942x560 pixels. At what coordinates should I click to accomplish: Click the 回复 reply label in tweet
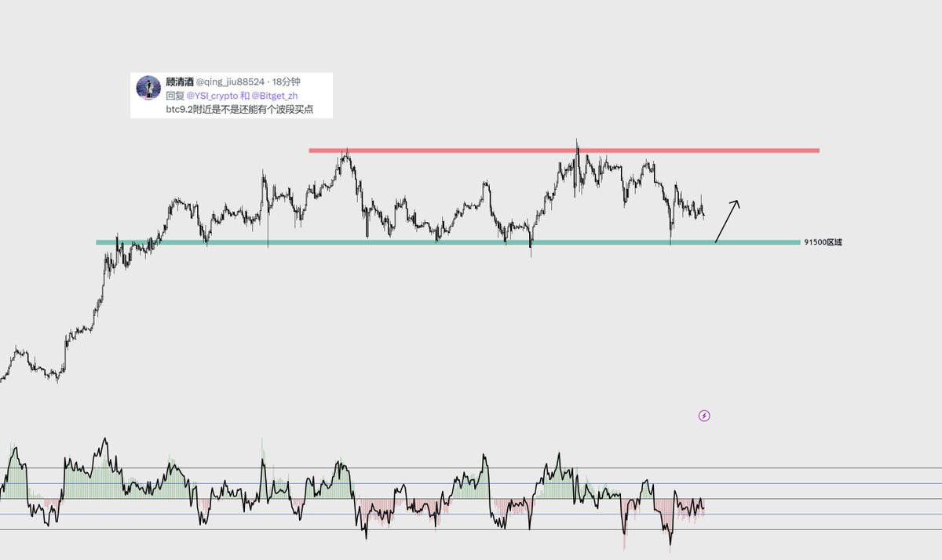[175, 96]
